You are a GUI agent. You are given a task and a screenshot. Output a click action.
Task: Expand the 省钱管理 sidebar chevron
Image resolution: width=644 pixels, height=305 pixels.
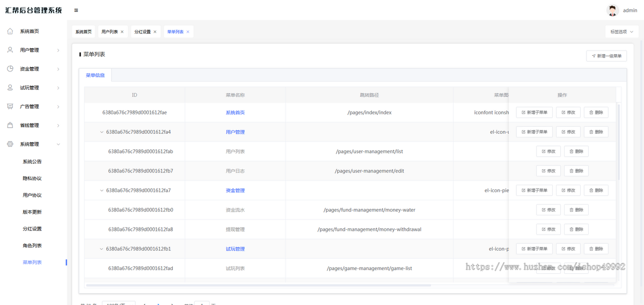point(58,126)
